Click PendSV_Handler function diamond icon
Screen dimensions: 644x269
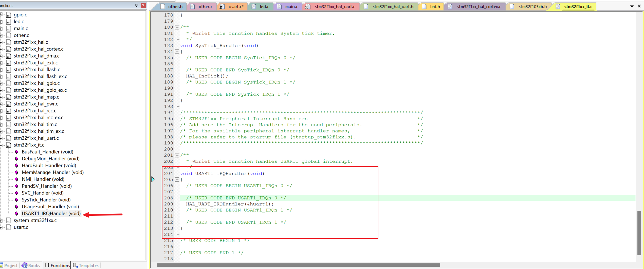coord(16,186)
